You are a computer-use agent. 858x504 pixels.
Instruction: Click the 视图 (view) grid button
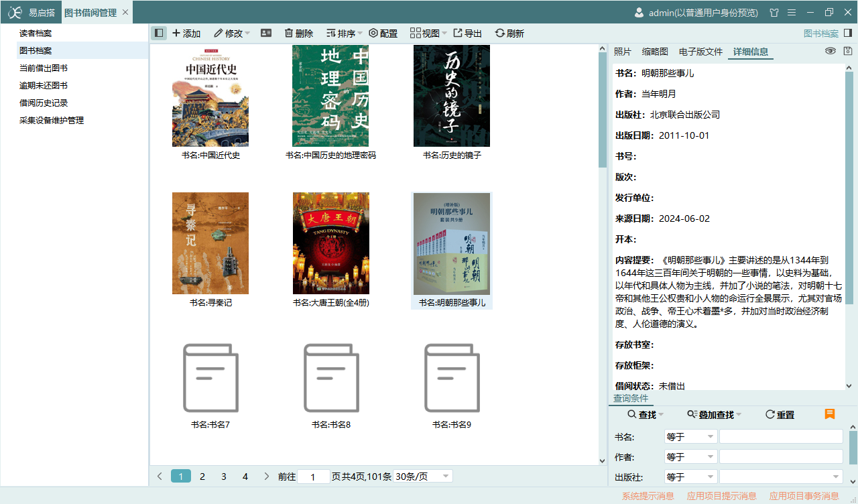click(425, 33)
